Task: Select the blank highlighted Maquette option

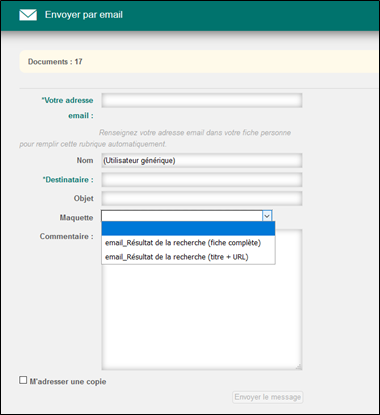Action: point(188,229)
